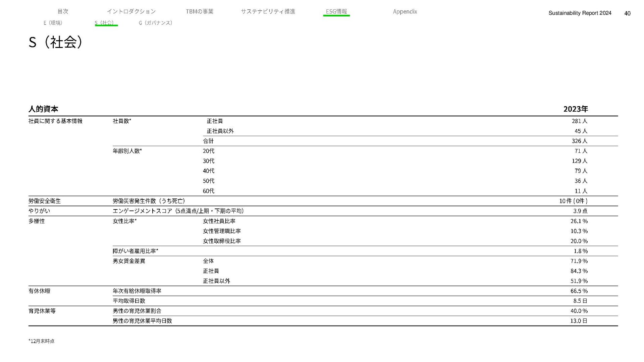Click the ESG情報 tab
Image resolution: width=644 pixels, height=362 pixels.
[x=336, y=11]
